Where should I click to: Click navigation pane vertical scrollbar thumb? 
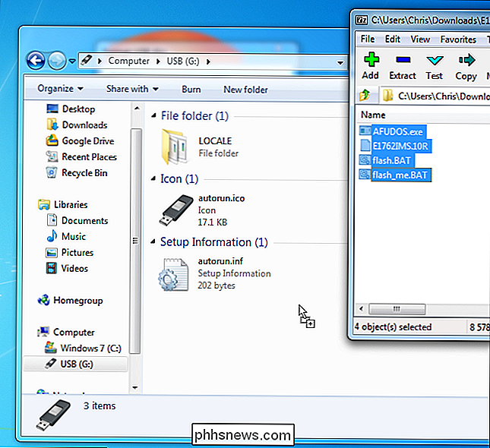[136, 241]
